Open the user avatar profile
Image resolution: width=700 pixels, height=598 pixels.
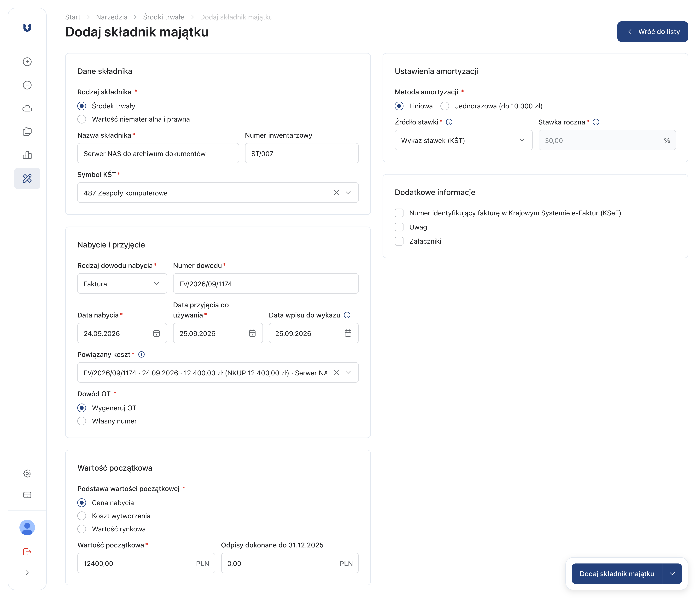pyautogui.click(x=27, y=527)
